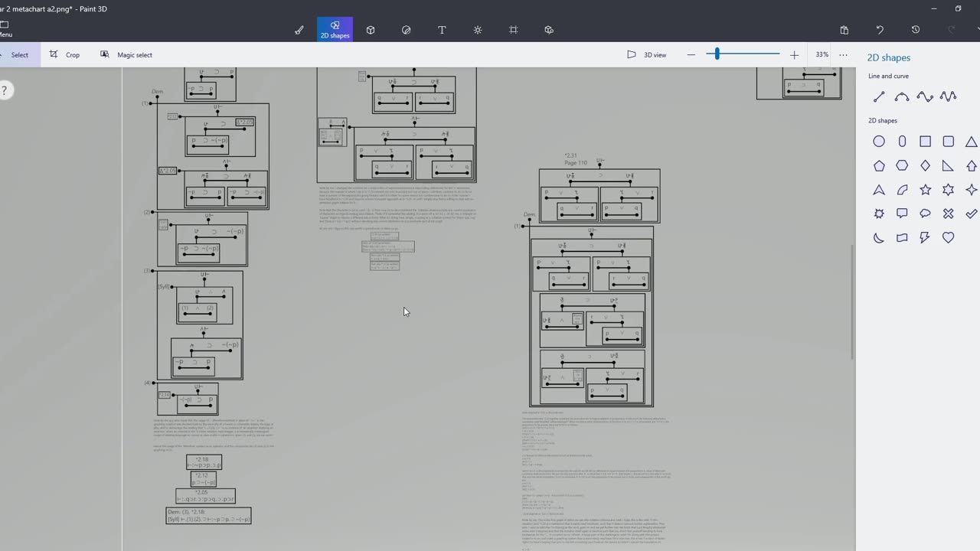Select the 4-point curve shape
The height and width of the screenshot is (551, 980).
tap(925, 96)
